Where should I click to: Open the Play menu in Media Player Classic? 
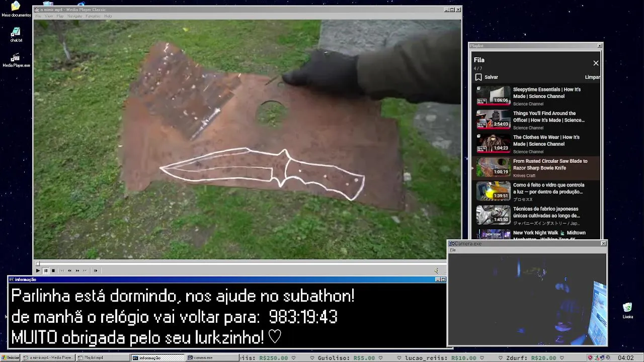coord(60,16)
